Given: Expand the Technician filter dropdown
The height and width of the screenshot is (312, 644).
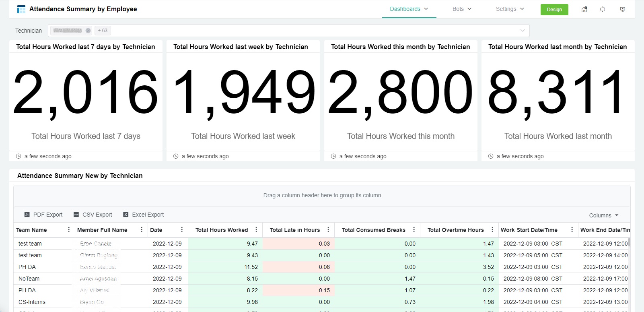Looking at the screenshot, I should pyautogui.click(x=523, y=31).
